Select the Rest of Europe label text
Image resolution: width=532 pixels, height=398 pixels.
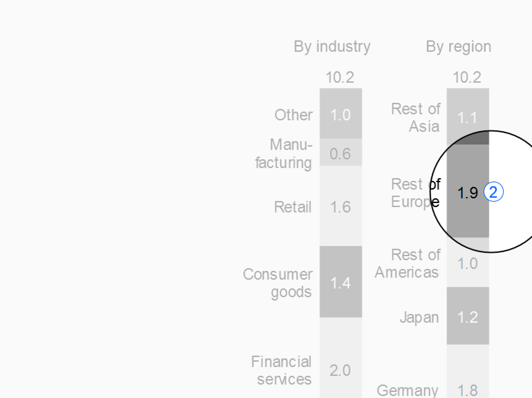click(x=416, y=193)
